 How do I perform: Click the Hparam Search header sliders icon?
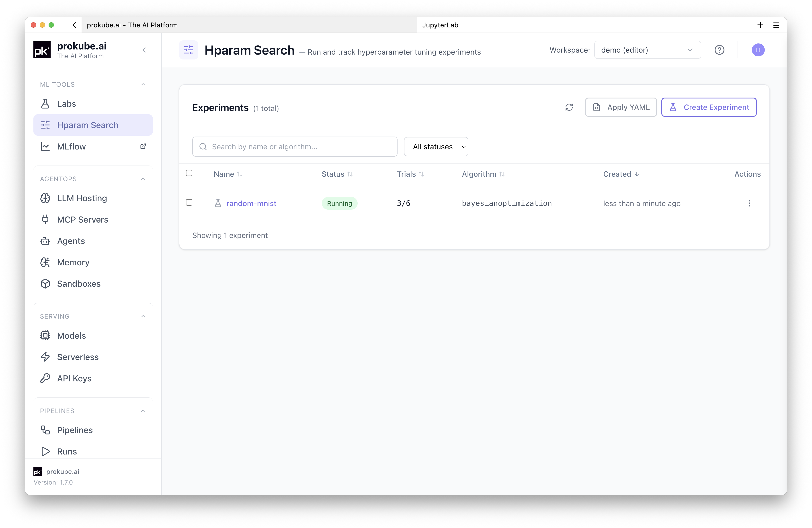[x=188, y=50]
